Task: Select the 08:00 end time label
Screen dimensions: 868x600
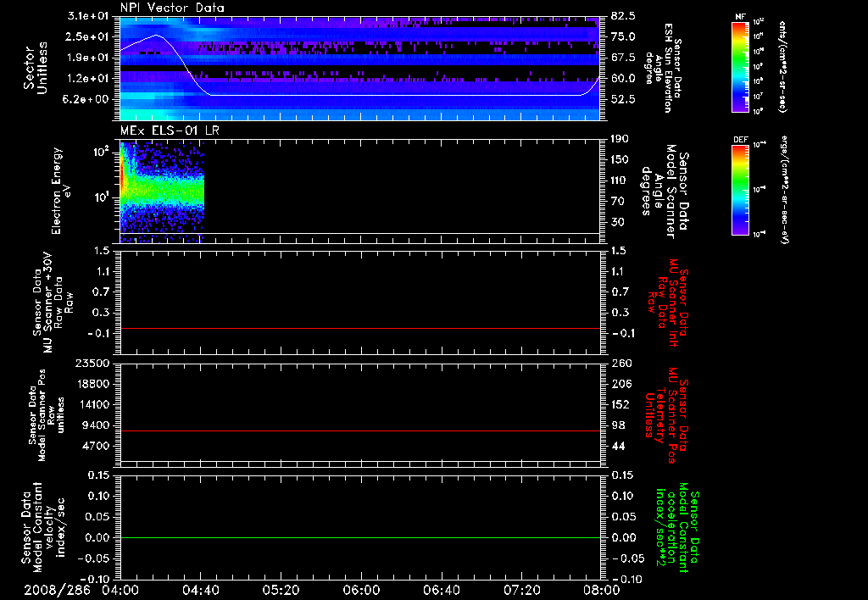Action: 602,590
